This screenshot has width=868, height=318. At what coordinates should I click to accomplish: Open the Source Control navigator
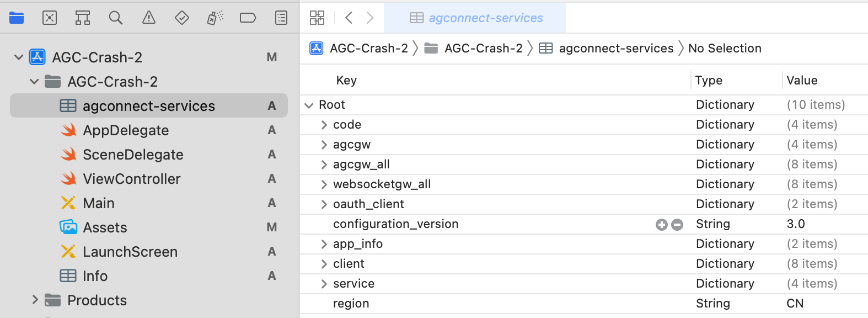coord(50,18)
